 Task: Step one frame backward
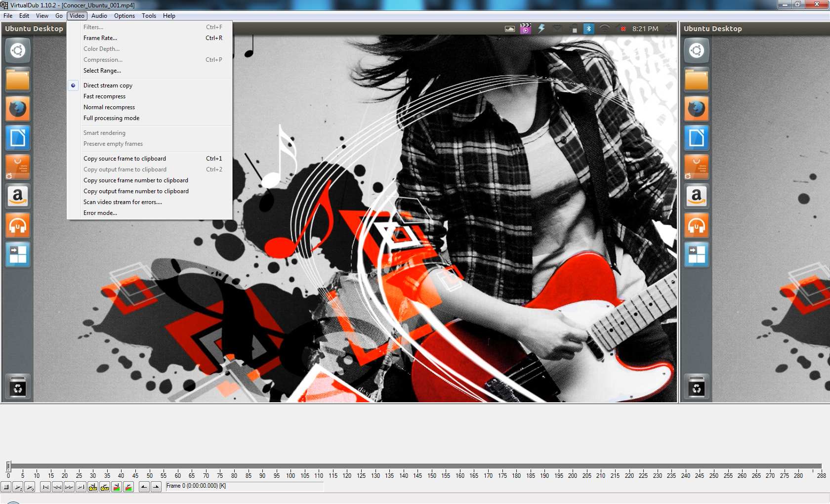57,487
